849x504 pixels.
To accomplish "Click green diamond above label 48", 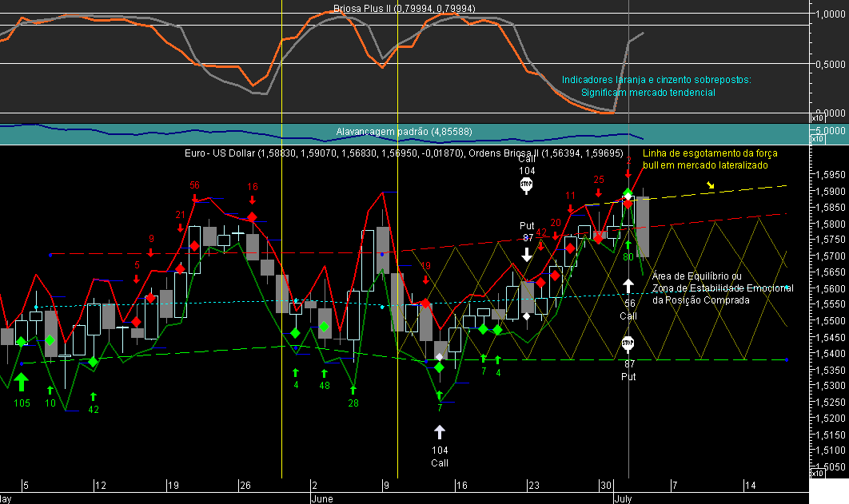I will pos(324,327).
